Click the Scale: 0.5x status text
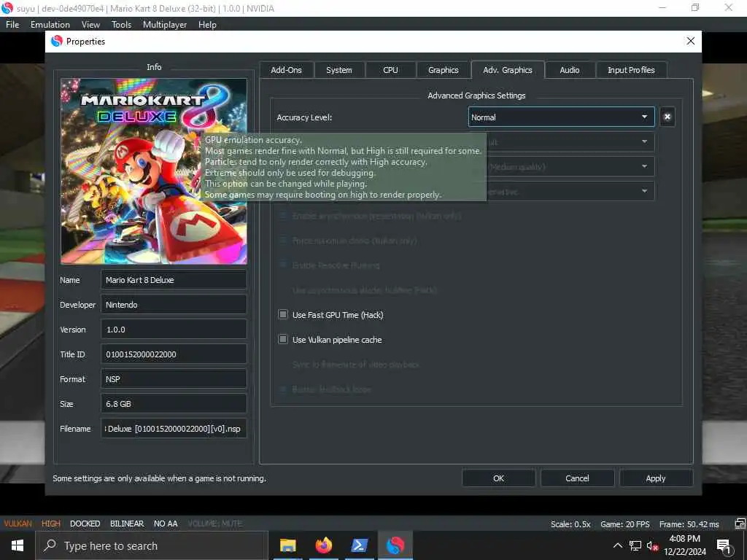Screen dimensions: 747x560 (x=570, y=524)
